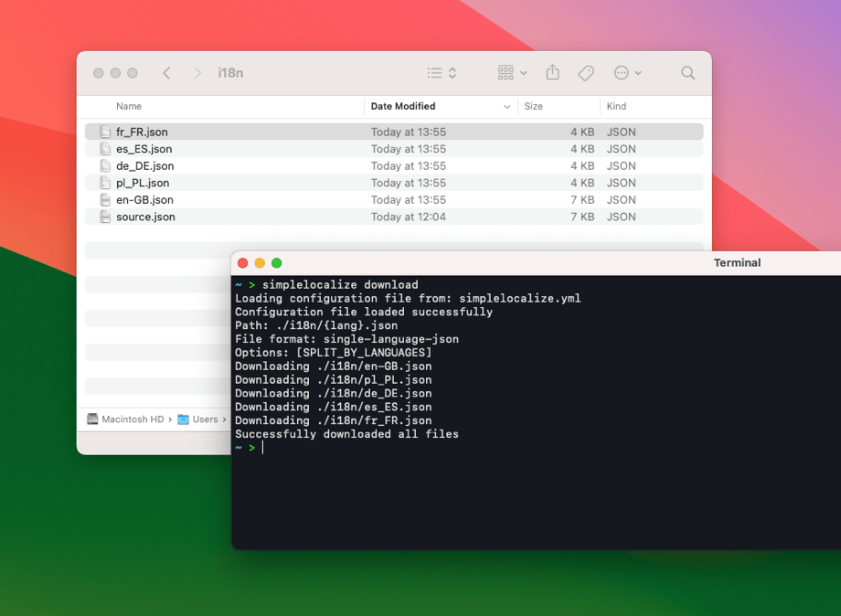Close the Terminal window

242,262
